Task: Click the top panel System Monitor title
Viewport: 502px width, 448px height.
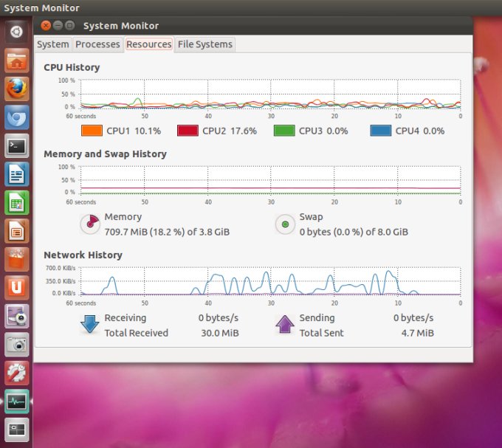Action: (41, 7)
